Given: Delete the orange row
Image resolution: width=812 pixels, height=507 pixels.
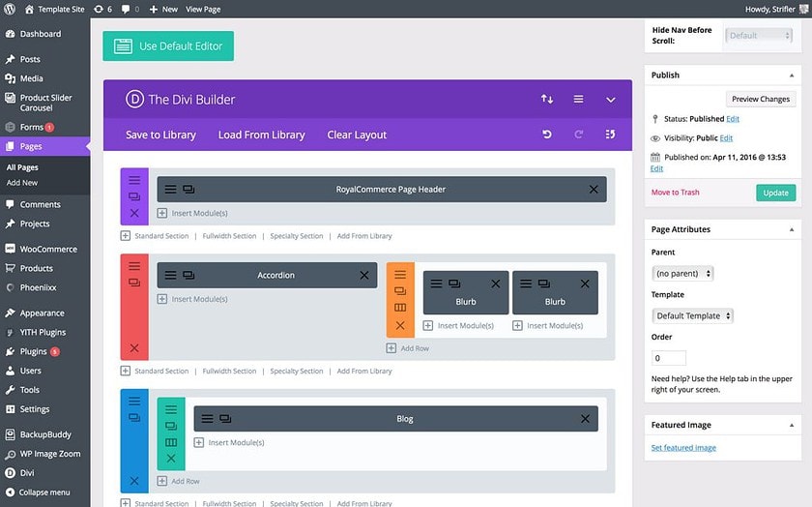Looking at the screenshot, I should pyautogui.click(x=400, y=325).
